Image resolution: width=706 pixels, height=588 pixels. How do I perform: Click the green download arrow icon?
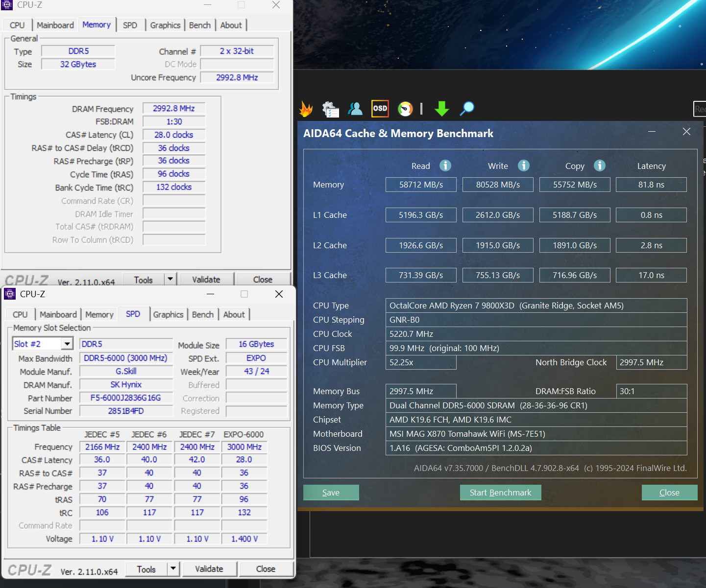[x=442, y=109]
